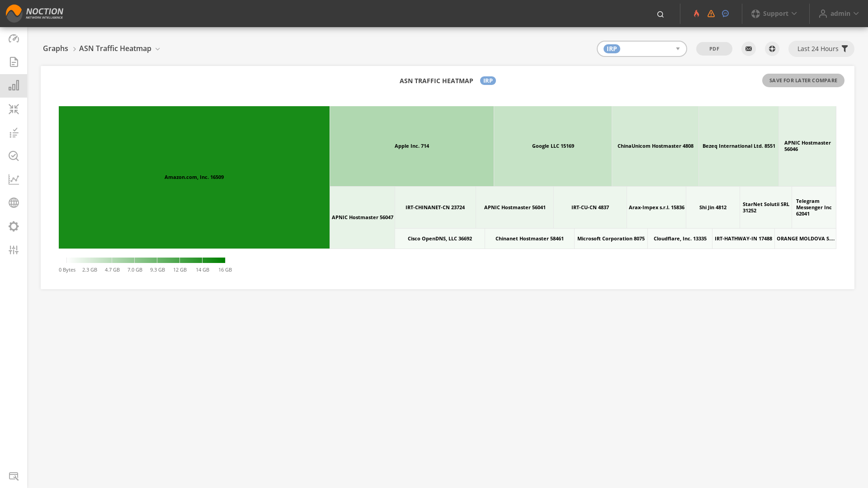Open the magnifier check sidebar icon
The width and height of the screenshot is (868, 488).
coord(14,156)
